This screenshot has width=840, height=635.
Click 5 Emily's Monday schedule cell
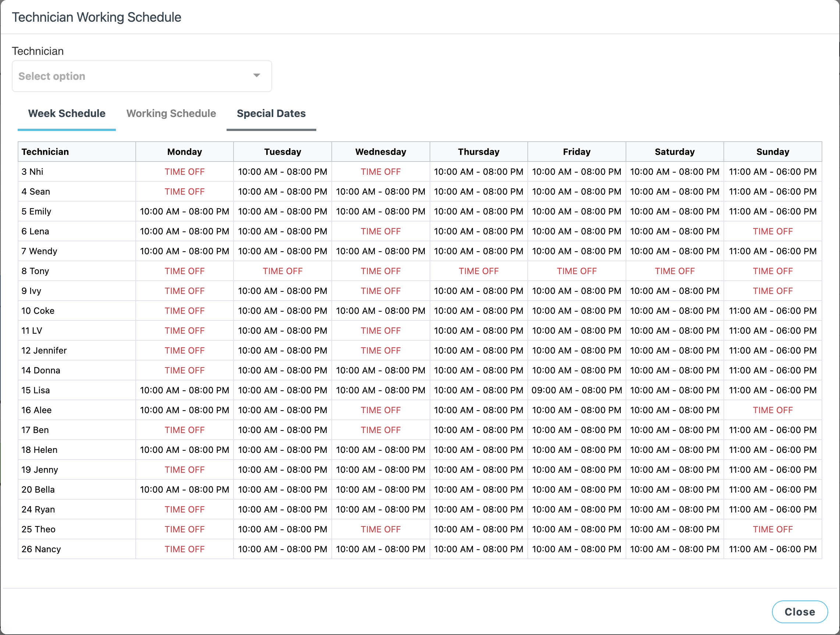pyautogui.click(x=184, y=212)
